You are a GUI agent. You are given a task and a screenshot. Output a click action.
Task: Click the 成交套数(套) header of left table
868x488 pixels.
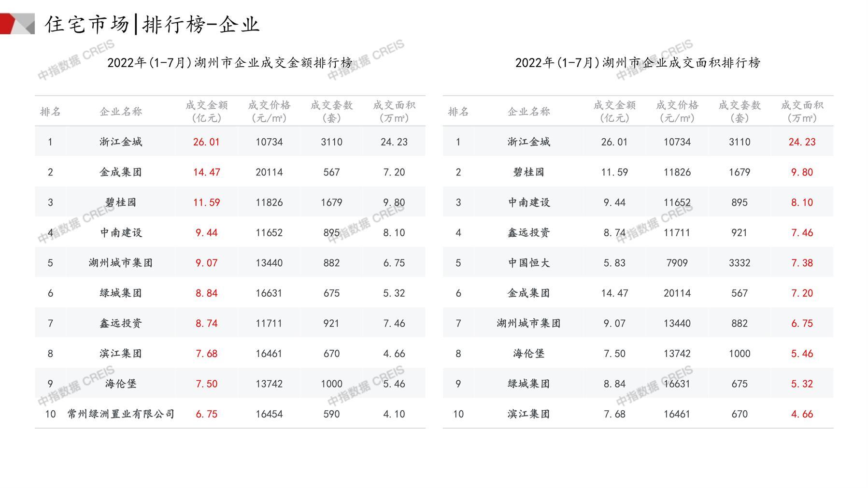tap(331, 111)
